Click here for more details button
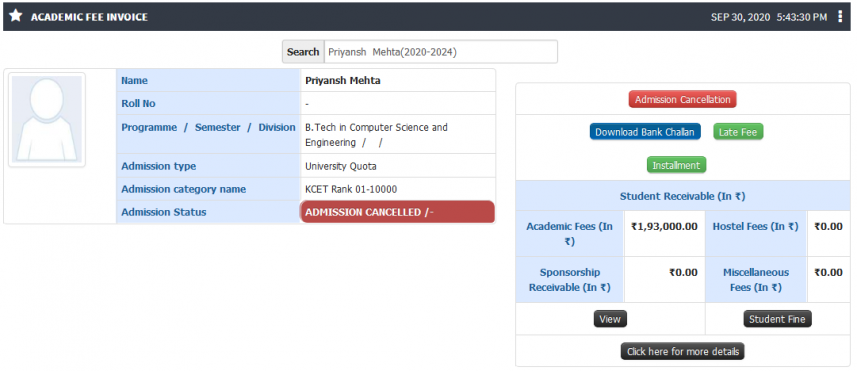The width and height of the screenshot is (857, 371). click(683, 351)
